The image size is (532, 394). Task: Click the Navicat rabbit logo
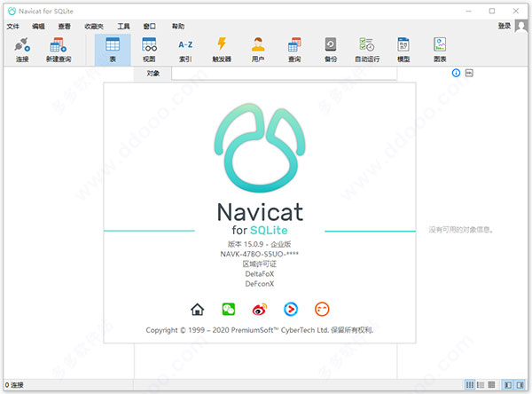click(x=260, y=147)
